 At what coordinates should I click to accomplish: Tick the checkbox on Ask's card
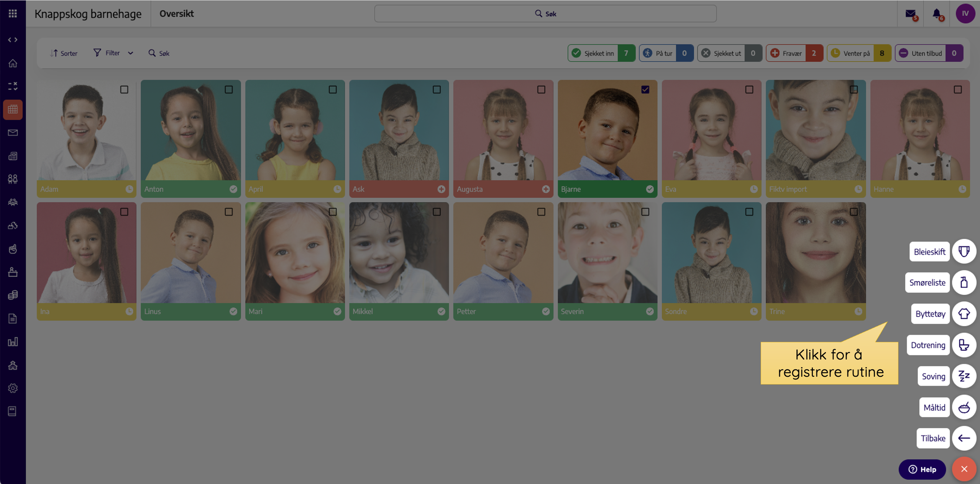437,90
